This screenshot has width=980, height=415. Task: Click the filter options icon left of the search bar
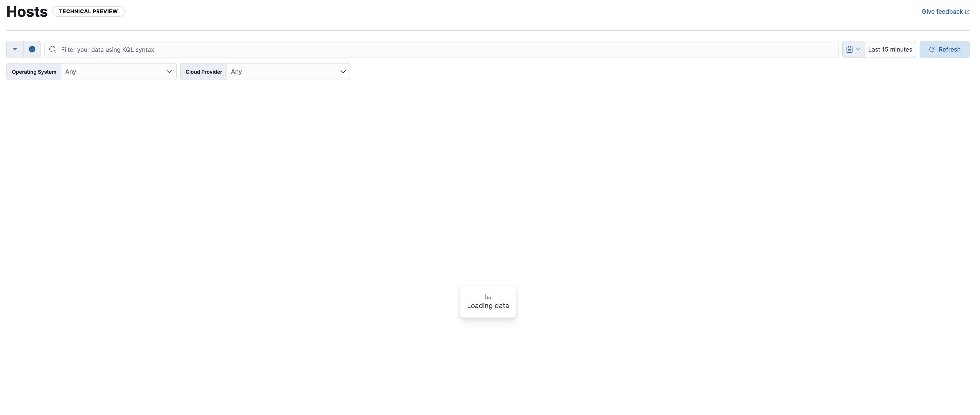tap(15, 49)
